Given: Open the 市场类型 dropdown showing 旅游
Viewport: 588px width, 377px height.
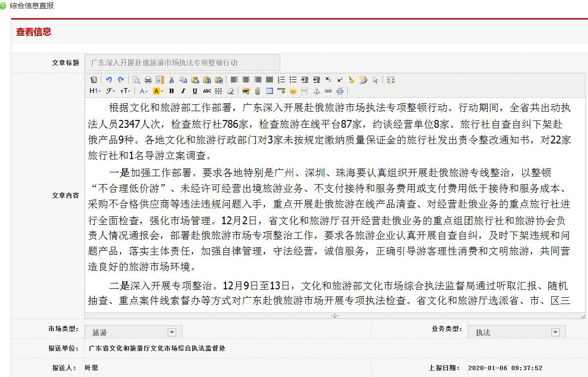Looking at the screenshot, I should (172, 331).
